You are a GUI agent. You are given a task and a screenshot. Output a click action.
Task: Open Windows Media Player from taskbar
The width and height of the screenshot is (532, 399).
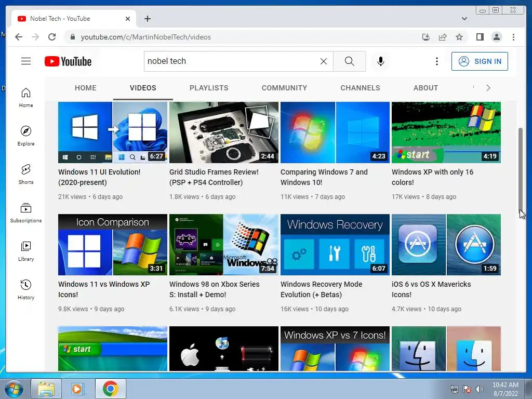pyautogui.click(x=77, y=389)
